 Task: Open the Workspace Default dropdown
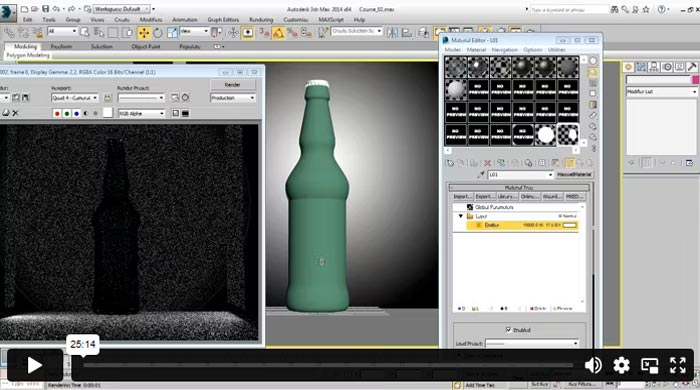[121, 9]
